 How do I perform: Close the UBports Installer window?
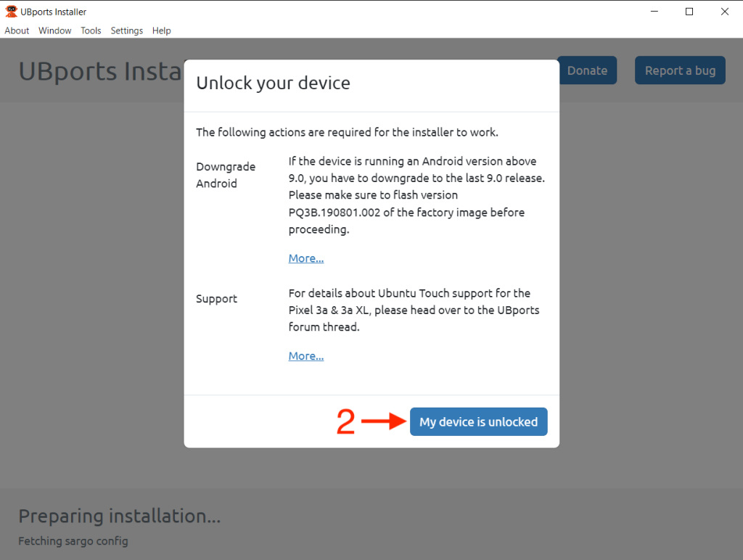pos(724,12)
